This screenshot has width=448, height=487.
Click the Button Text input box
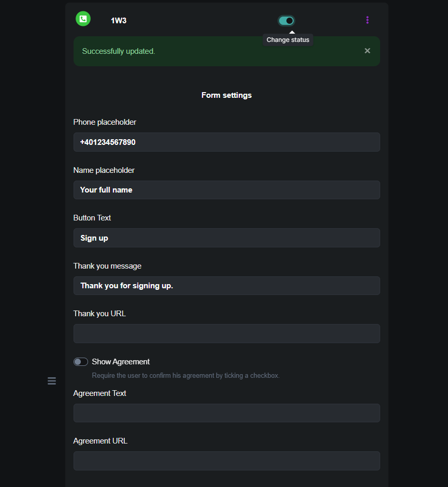[226, 238]
